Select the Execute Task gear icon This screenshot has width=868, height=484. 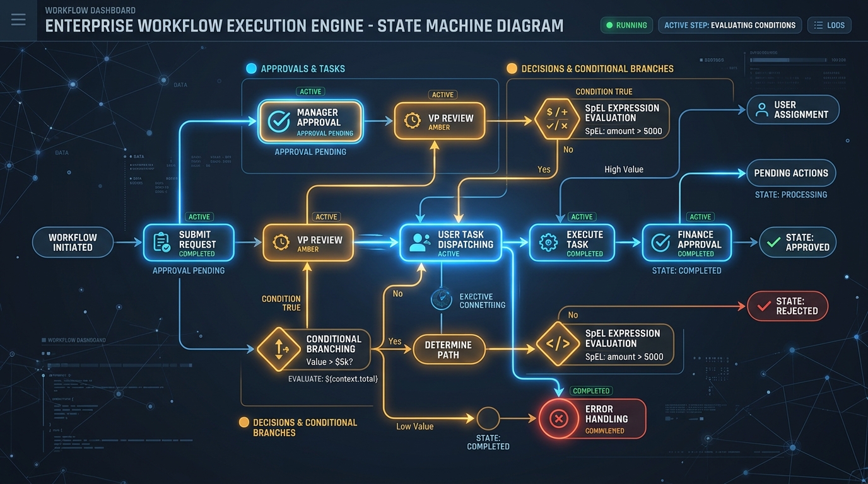549,243
